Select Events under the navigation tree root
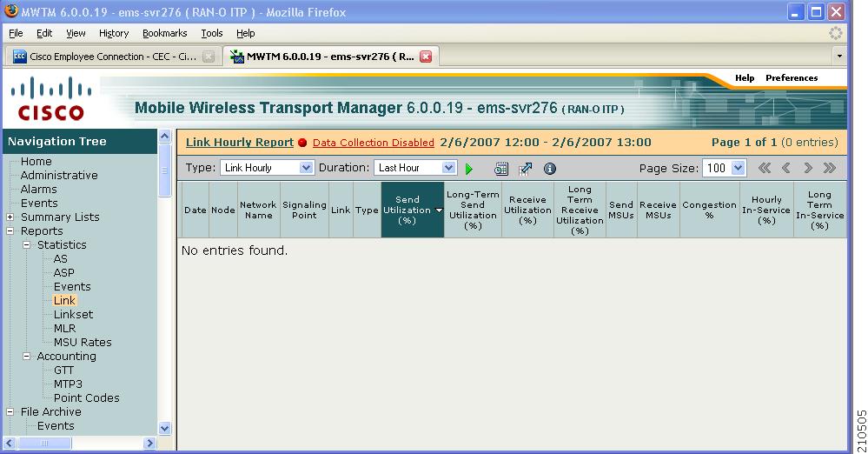Viewport: 868px width, 454px height. (x=39, y=203)
